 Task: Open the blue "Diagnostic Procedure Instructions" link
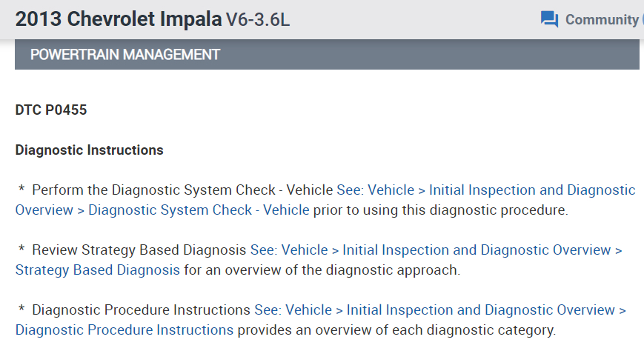(x=124, y=329)
